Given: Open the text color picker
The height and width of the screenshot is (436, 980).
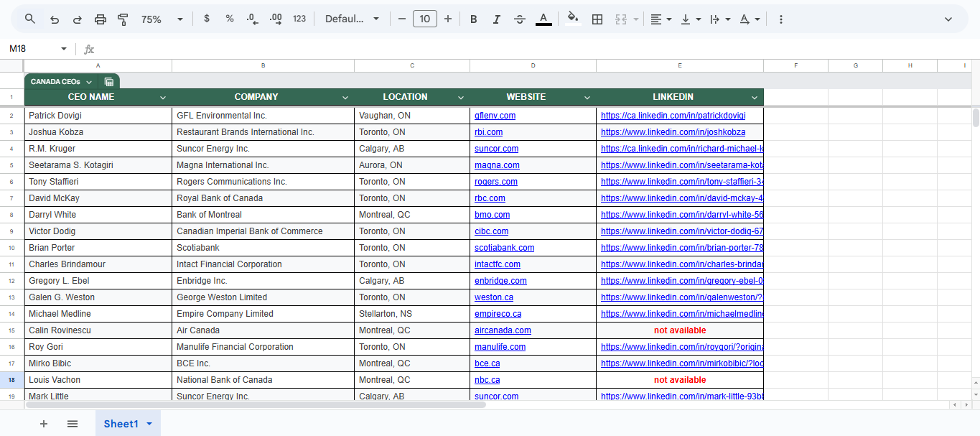Looking at the screenshot, I should [x=543, y=19].
